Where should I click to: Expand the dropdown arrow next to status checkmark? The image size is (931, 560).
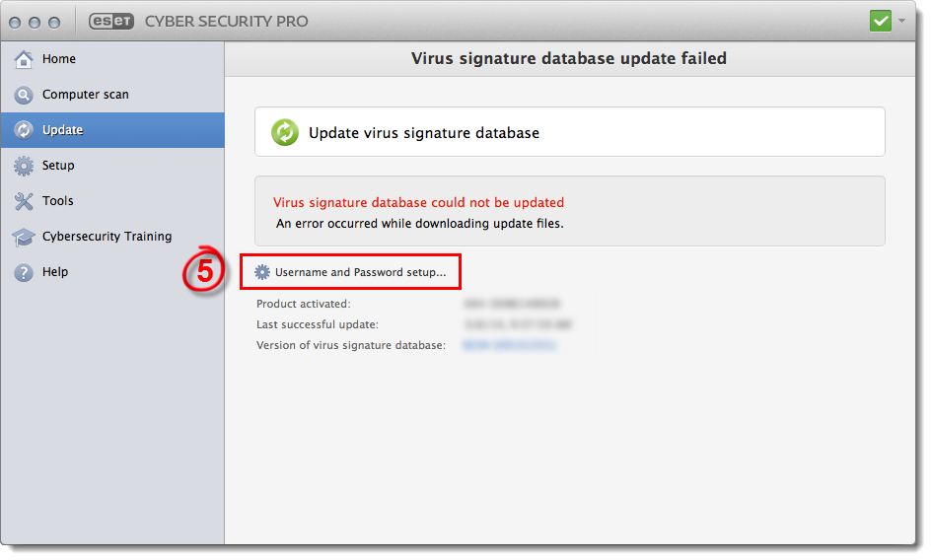coord(901,21)
